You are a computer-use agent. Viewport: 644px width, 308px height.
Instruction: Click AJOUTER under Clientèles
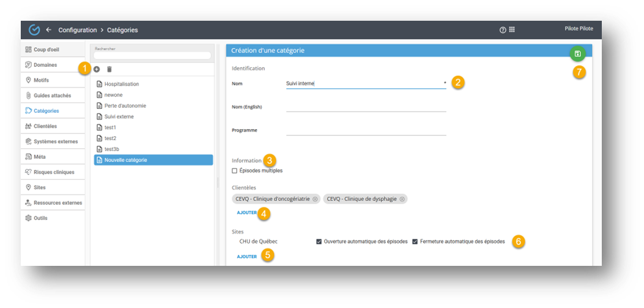point(247,212)
